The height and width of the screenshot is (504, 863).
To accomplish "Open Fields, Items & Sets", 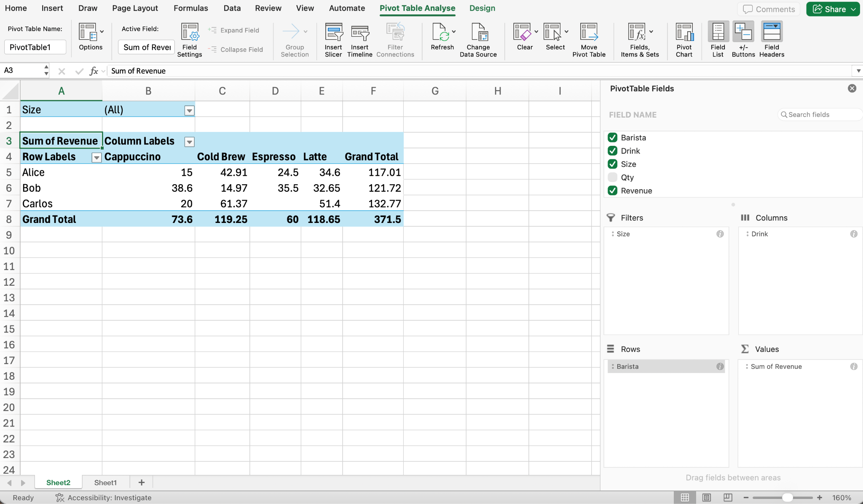I will click(x=640, y=40).
